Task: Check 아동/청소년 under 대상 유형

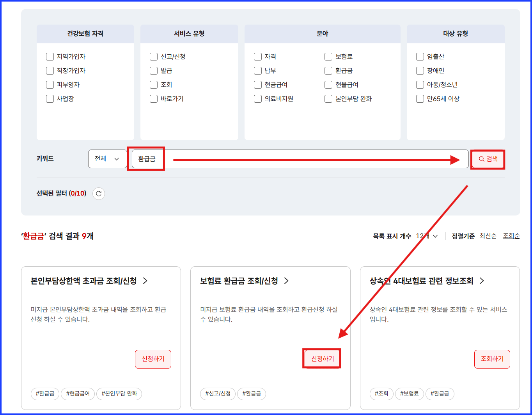Action: point(420,84)
